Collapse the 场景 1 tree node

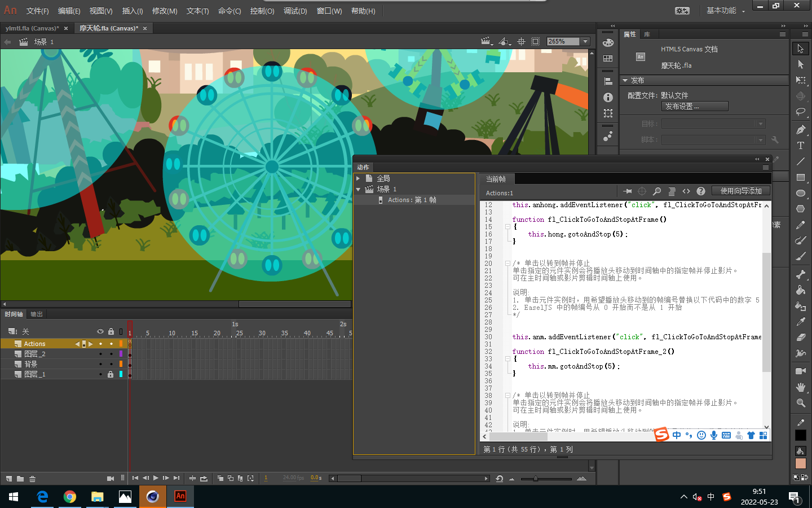[x=358, y=189]
